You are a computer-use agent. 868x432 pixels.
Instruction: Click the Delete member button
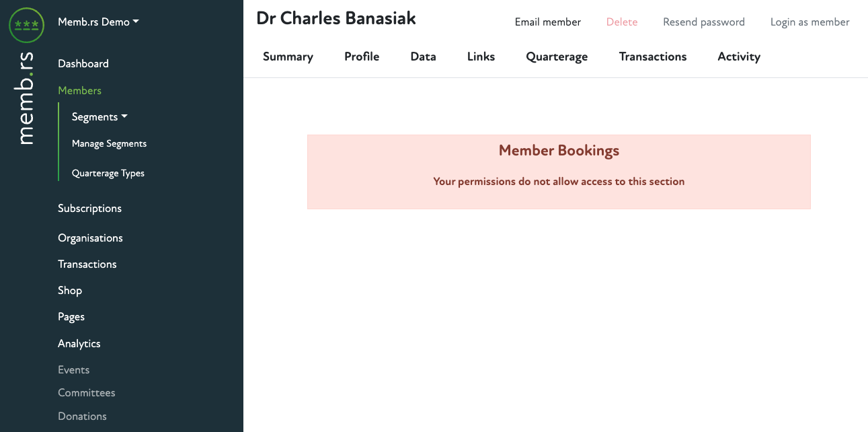point(621,22)
